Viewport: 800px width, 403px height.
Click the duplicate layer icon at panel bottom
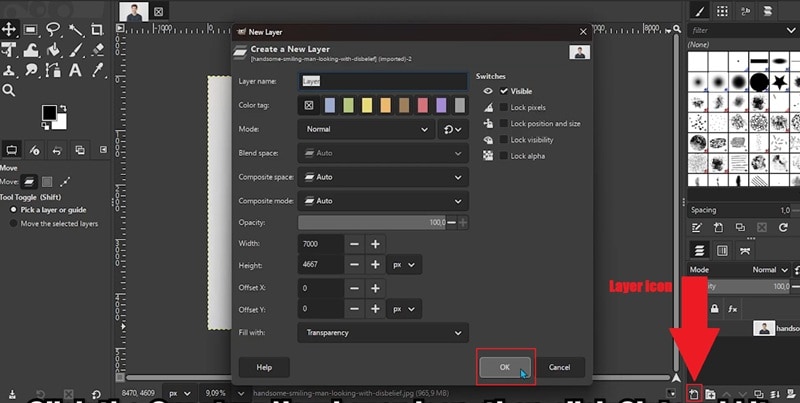[x=759, y=394]
